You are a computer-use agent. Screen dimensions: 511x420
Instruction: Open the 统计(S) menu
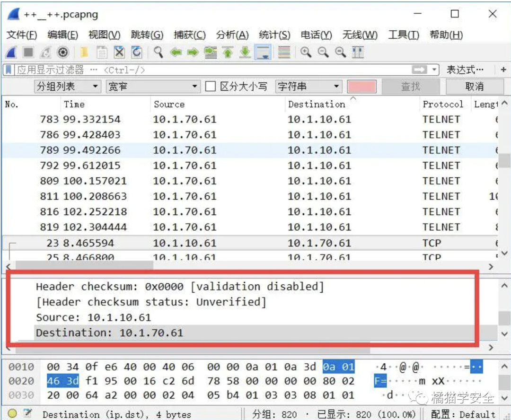point(274,35)
